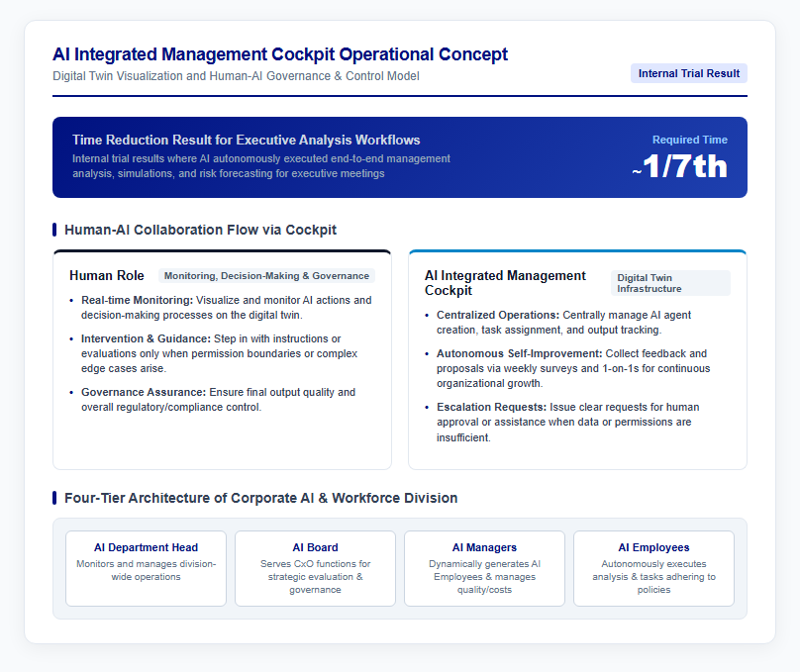The width and height of the screenshot is (800, 672).
Task: Select the "AI Department Head" card title
Action: point(146,547)
